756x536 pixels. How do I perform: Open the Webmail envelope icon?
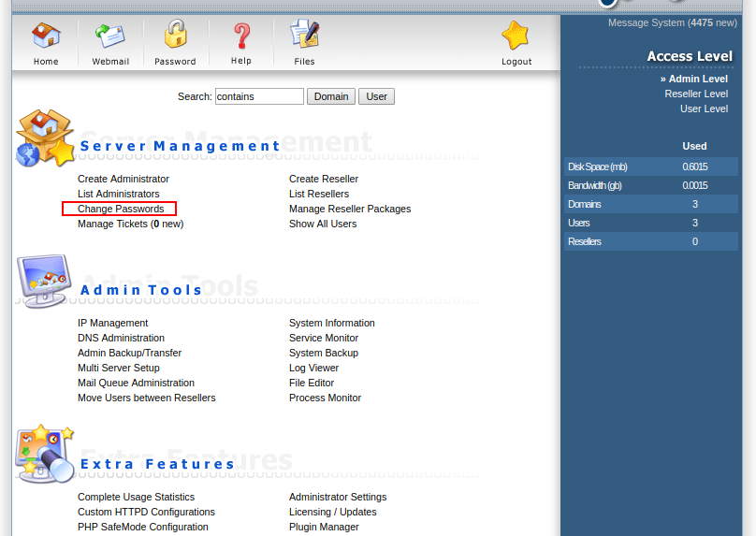coord(110,36)
